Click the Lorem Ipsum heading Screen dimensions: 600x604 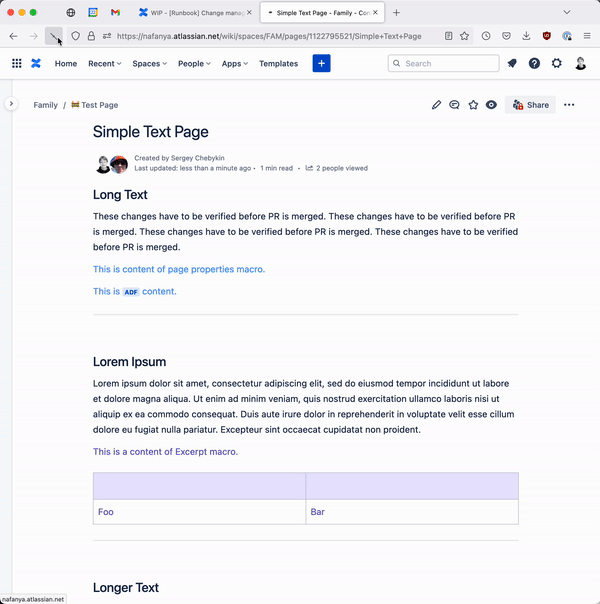pyautogui.click(x=129, y=362)
